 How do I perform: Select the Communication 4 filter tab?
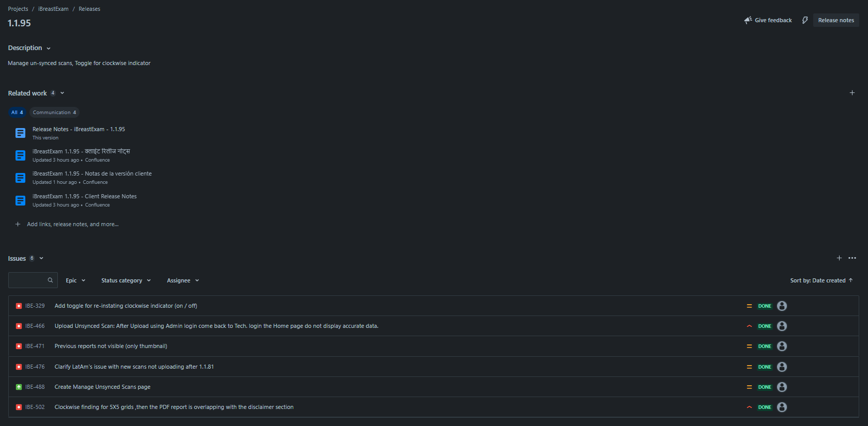(54, 113)
